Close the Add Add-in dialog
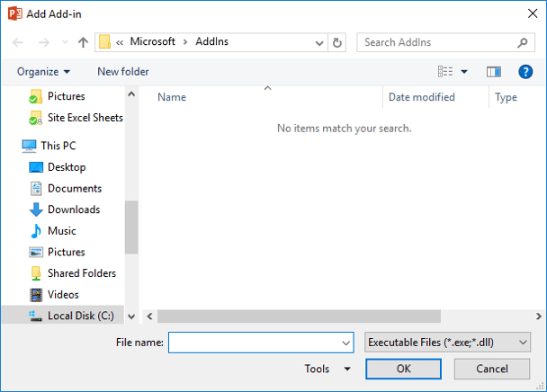Image resolution: width=547 pixels, height=392 pixels. [533, 13]
